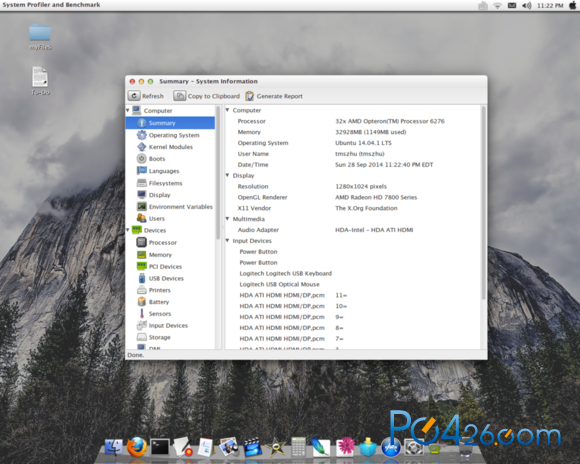Viewport: 580px width, 464px height.
Task: Click the 'Ubuntu 14.04.1 LTS' value
Action: 363,143
